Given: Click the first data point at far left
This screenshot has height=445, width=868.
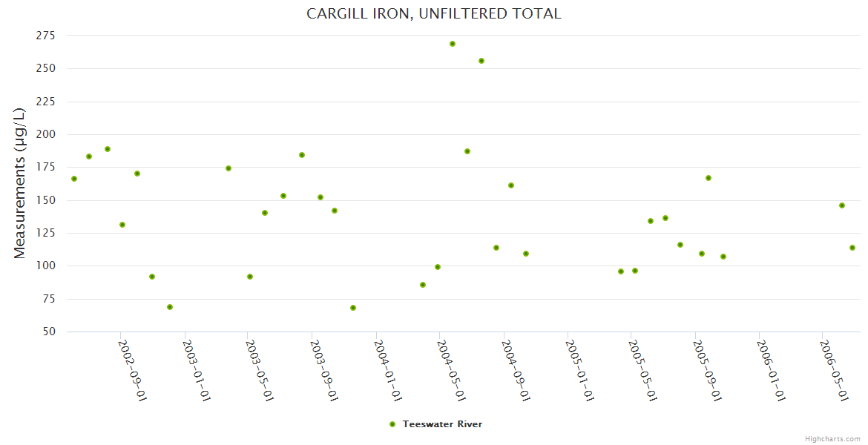Looking at the screenshot, I should [74, 179].
